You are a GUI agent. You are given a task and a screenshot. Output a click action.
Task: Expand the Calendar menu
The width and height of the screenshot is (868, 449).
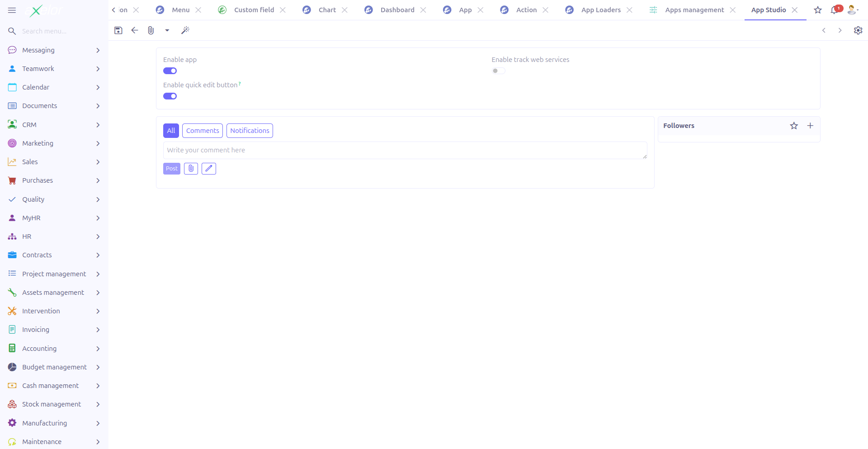[x=54, y=87]
